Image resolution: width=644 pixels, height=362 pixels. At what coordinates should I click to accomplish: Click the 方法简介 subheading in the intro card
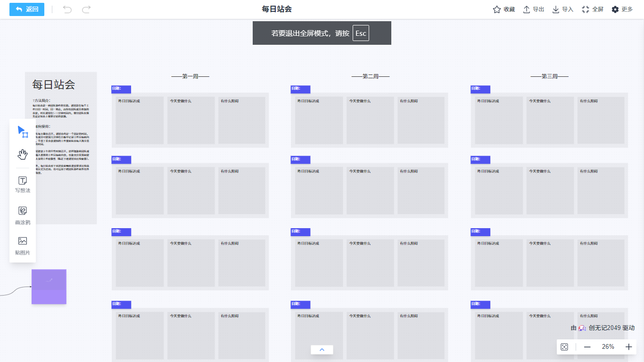[x=41, y=100]
